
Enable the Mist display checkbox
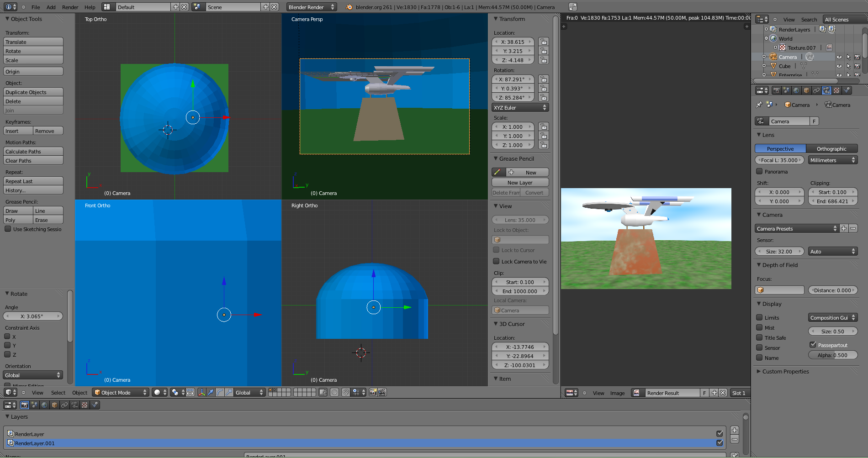pyautogui.click(x=759, y=327)
